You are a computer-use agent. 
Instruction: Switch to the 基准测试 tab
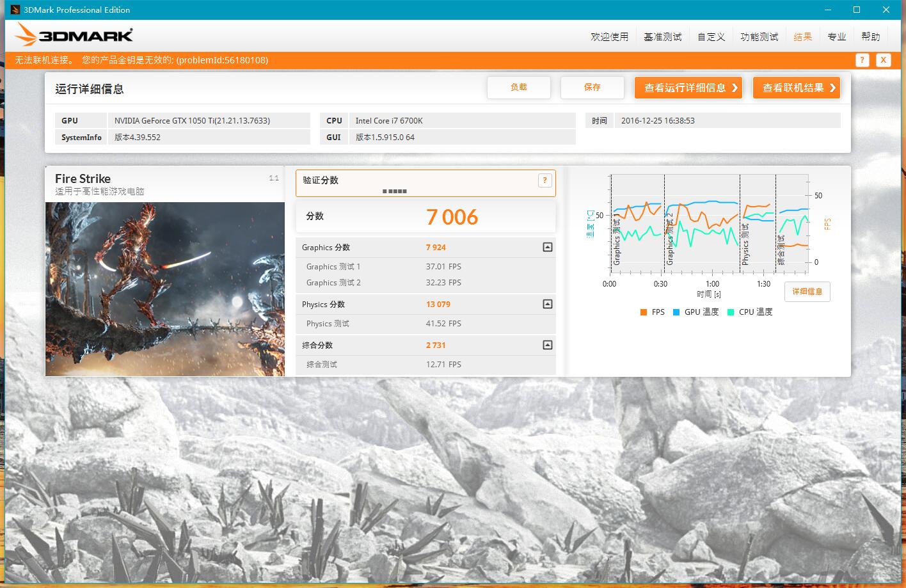pyautogui.click(x=662, y=36)
